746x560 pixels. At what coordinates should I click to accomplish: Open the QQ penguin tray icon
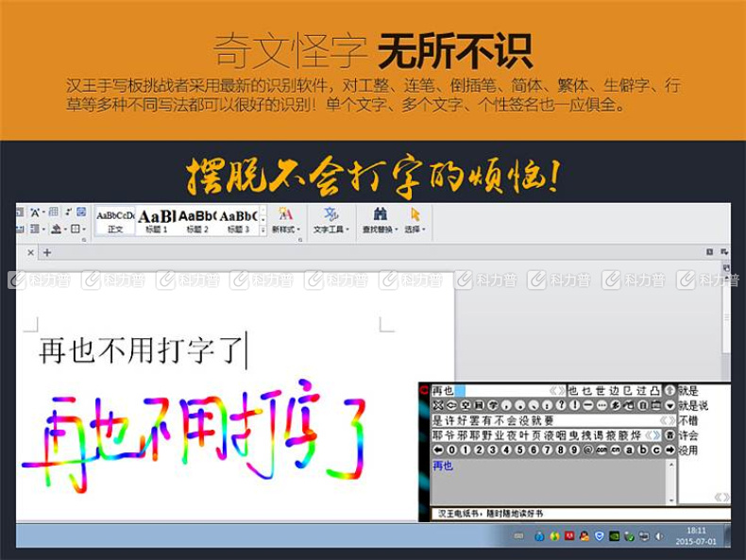(585, 536)
